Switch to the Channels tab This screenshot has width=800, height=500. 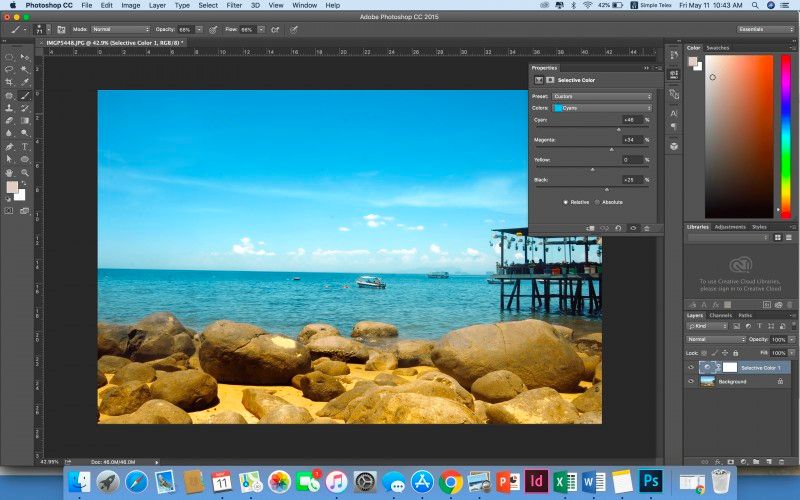[720, 315]
